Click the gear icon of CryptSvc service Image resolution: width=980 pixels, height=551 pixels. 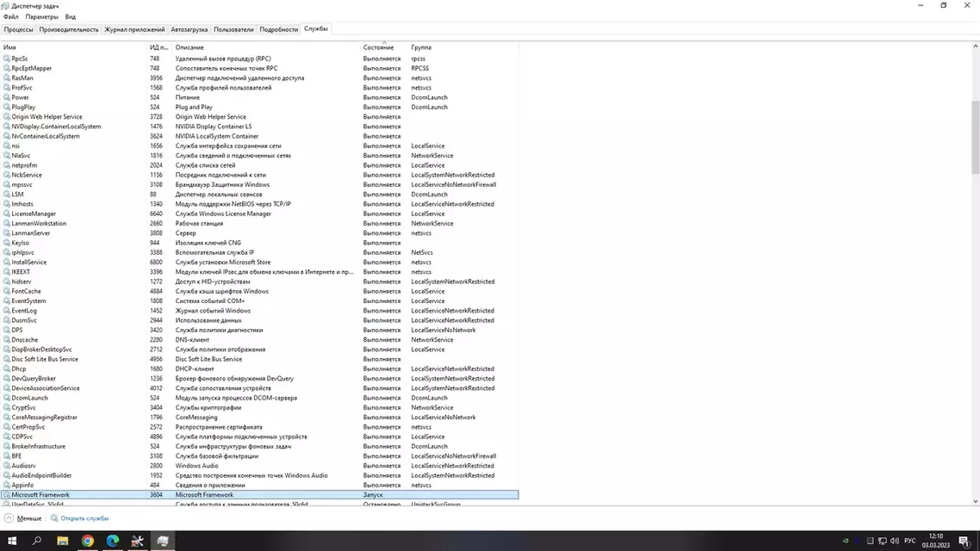7,407
